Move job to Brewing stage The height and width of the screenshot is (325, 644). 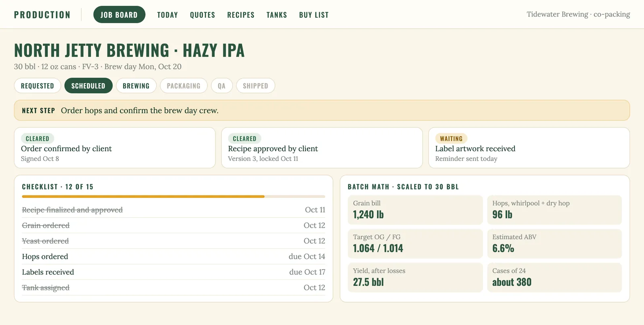pyautogui.click(x=136, y=86)
